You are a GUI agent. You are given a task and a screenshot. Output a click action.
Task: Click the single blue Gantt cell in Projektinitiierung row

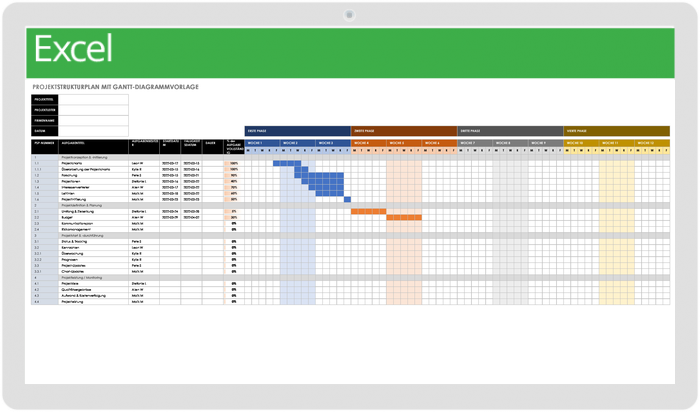pyautogui.click(x=347, y=200)
